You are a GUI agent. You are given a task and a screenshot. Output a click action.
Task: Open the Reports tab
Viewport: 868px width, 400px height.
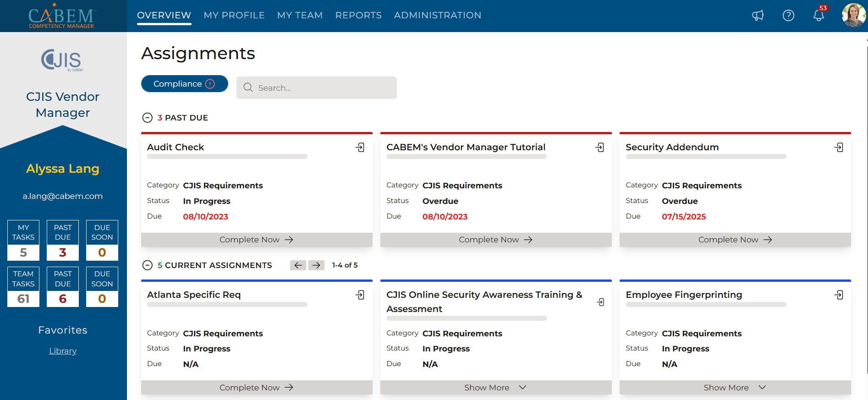click(x=358, y=15)
